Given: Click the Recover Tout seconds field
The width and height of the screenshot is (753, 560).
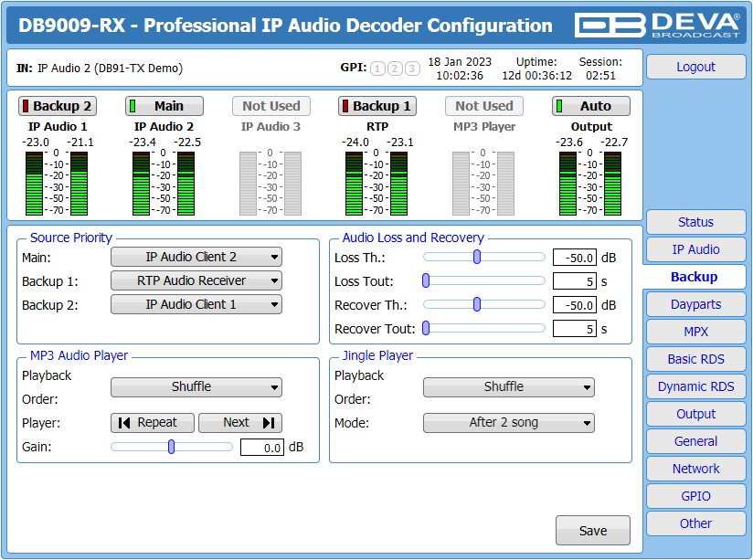Looking at the screenshot, I should coord(575,329).
